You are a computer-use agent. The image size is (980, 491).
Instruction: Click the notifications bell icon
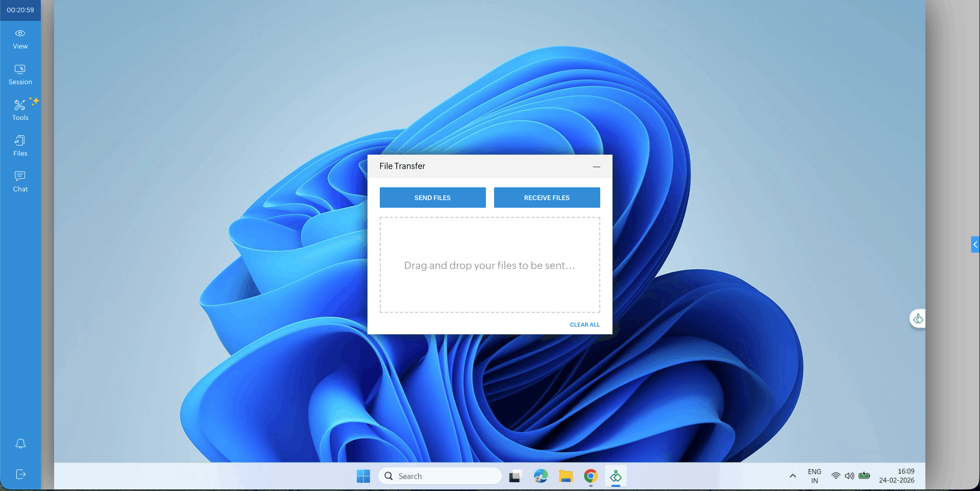pyautogui.click(x=20, y=444)
